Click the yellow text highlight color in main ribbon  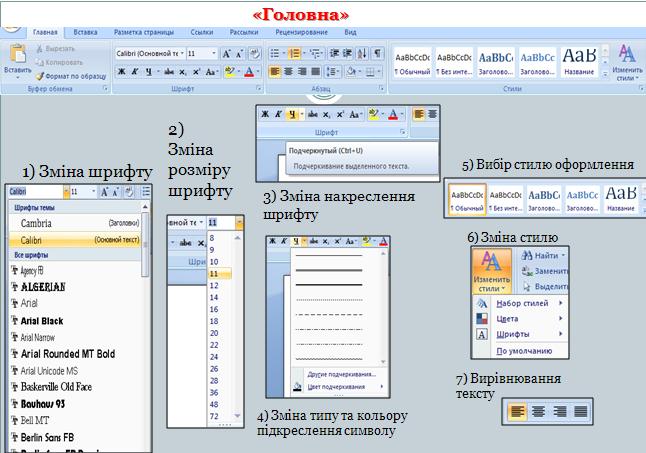click(x=229, y=72)
